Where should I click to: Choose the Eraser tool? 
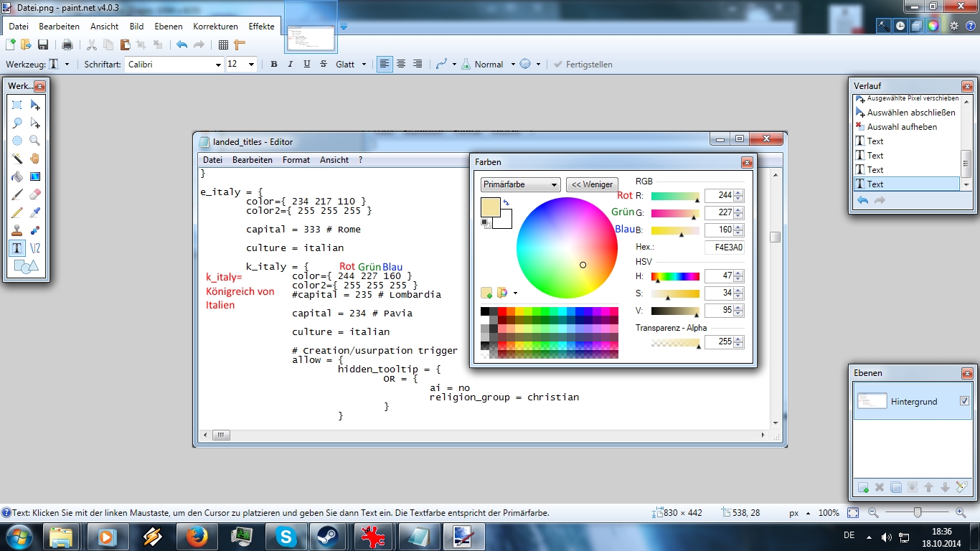(x=34, y=194)
